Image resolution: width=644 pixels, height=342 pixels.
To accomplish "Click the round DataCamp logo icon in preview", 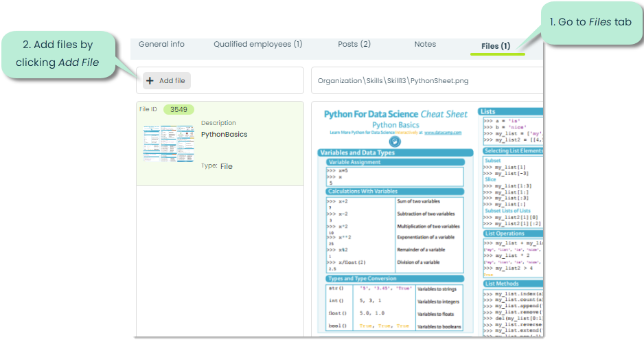I will [x=395, y=142].
